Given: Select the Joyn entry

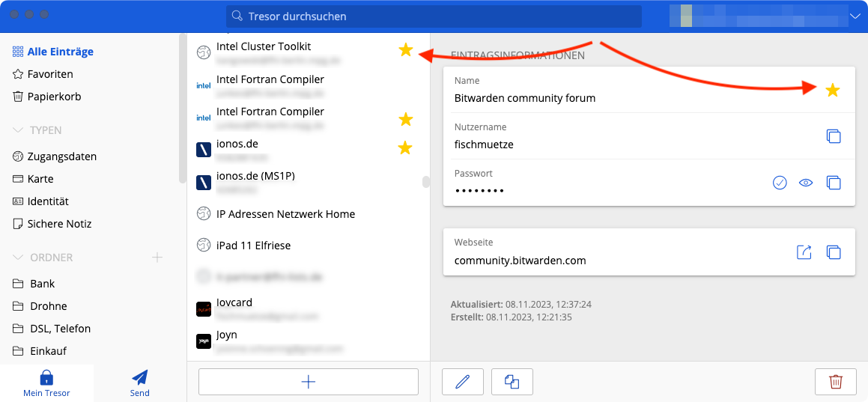Looking at the screenshot, I should click(x=309, y=341).
